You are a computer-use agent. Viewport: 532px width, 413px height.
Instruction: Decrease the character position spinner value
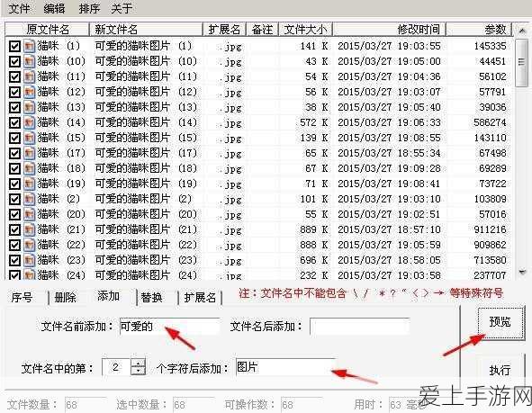click(x=138, y=371)
